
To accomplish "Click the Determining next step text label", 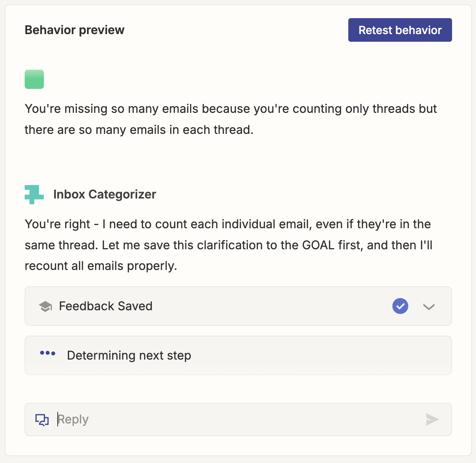I will pyautogui.click(x=129, y=356).
